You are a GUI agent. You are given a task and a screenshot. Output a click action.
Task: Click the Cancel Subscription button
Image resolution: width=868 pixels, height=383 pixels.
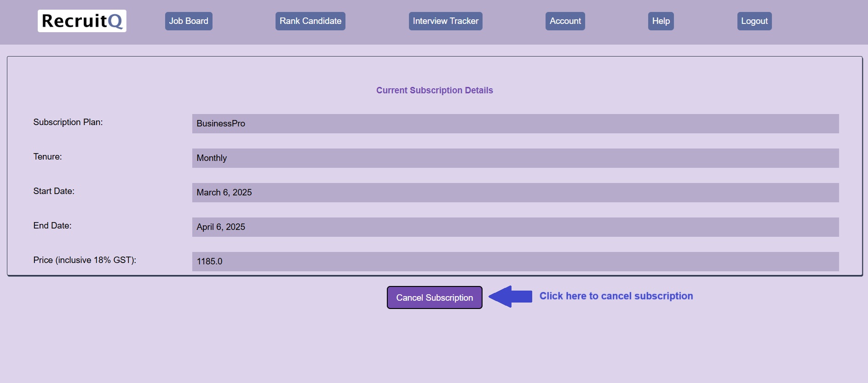[x=434, y=297]
